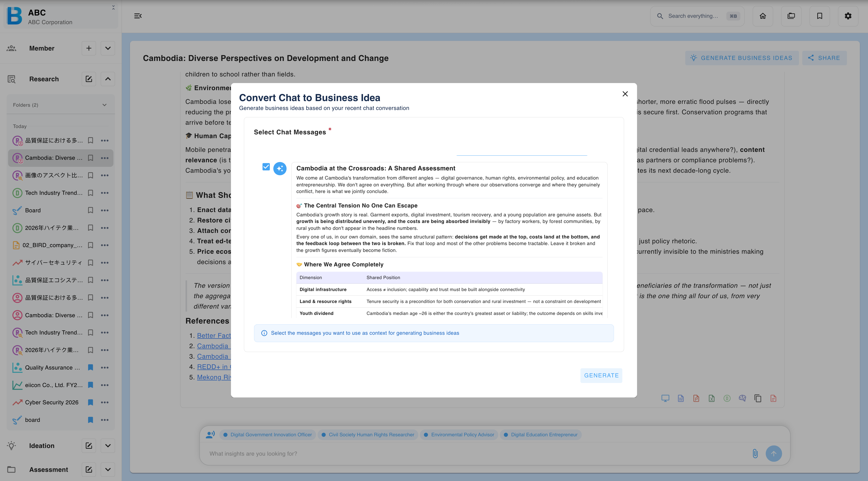Bookmark the Board chat item
Viewport: 868px width, 481px height.
pyautogui.click(x=90, y=210)
